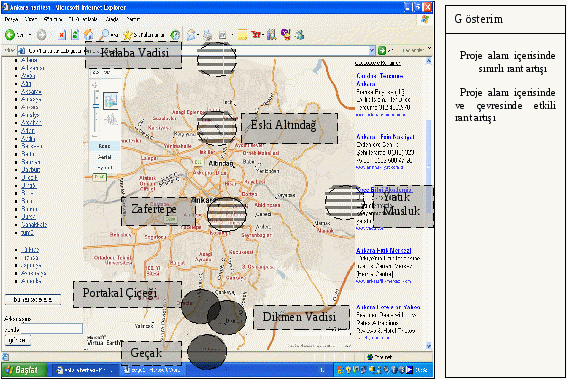Go back with the green Back arrow
Viewport: 567px width, 379px height.
(10, 35)
